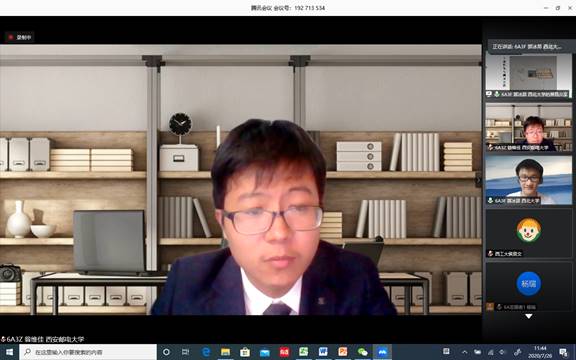
Task: Launch Word from the taskbar
Action: tap(323, 352)
